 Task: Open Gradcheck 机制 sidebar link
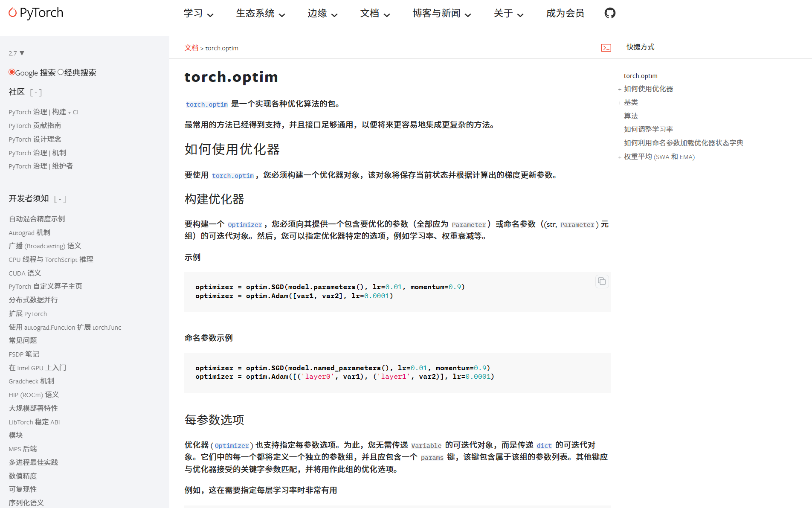pos(32,381)
